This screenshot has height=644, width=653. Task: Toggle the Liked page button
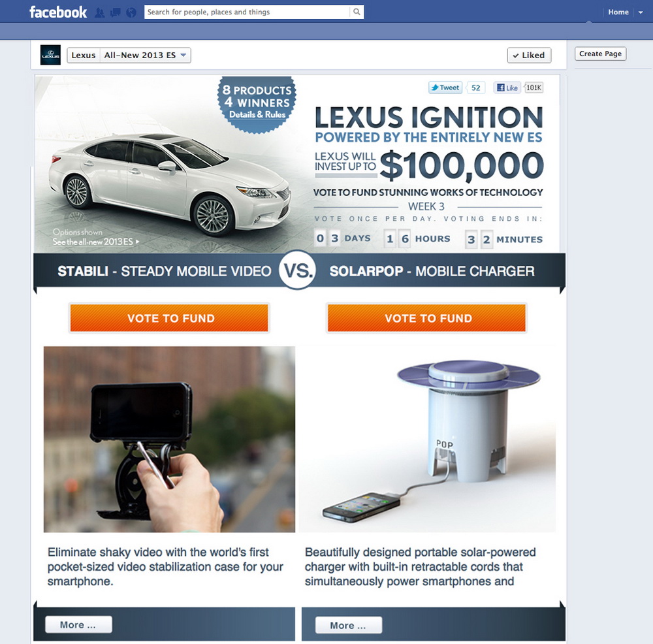[x=529, y=56]
